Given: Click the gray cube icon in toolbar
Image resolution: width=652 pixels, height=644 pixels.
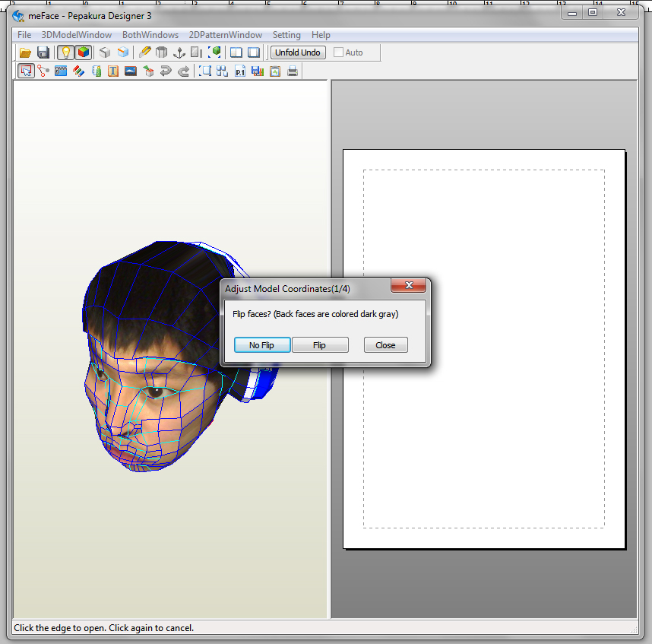Looking at the screenshot, I should click(x=105, y=52).
